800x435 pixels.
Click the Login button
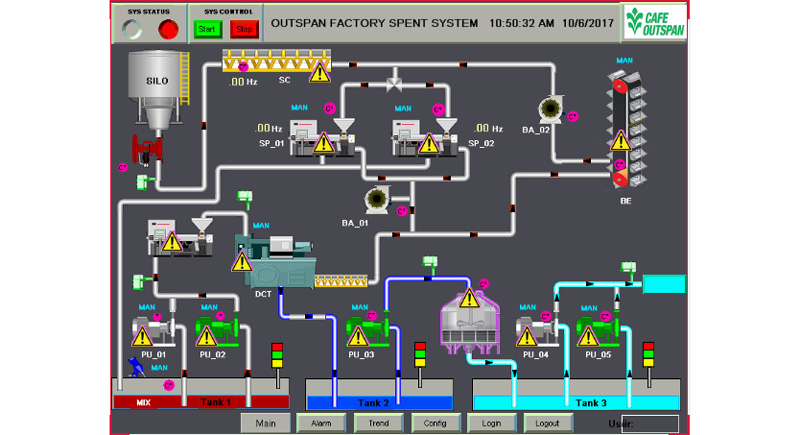(x=491, y=423)
